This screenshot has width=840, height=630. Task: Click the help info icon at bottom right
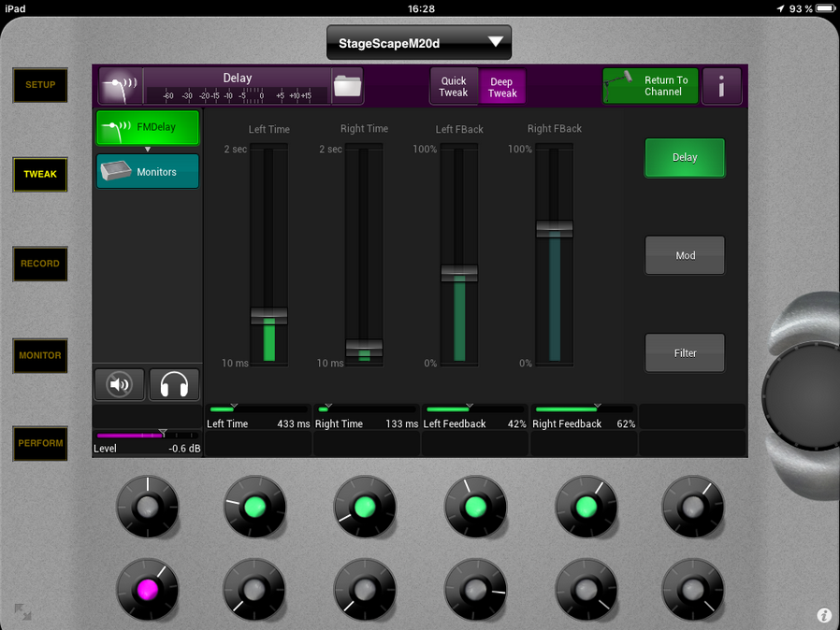point(824,615)
